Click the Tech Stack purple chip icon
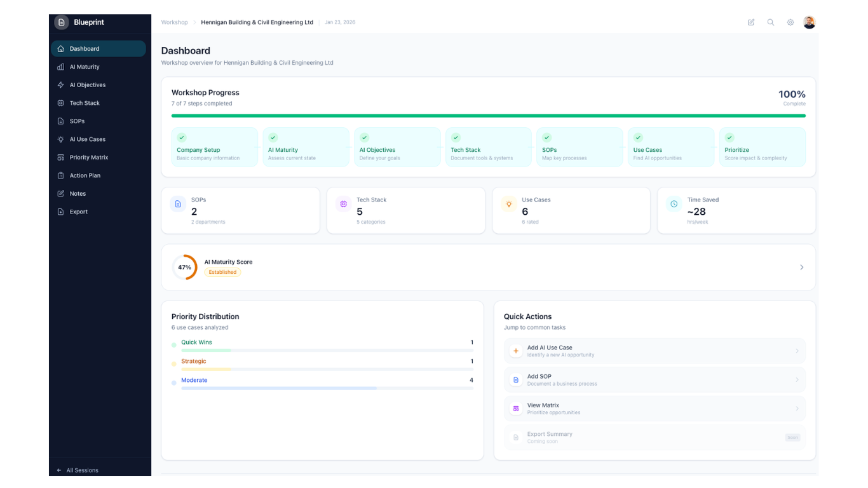Viewport: 868px width, 488px height. [x=343, y=204]
